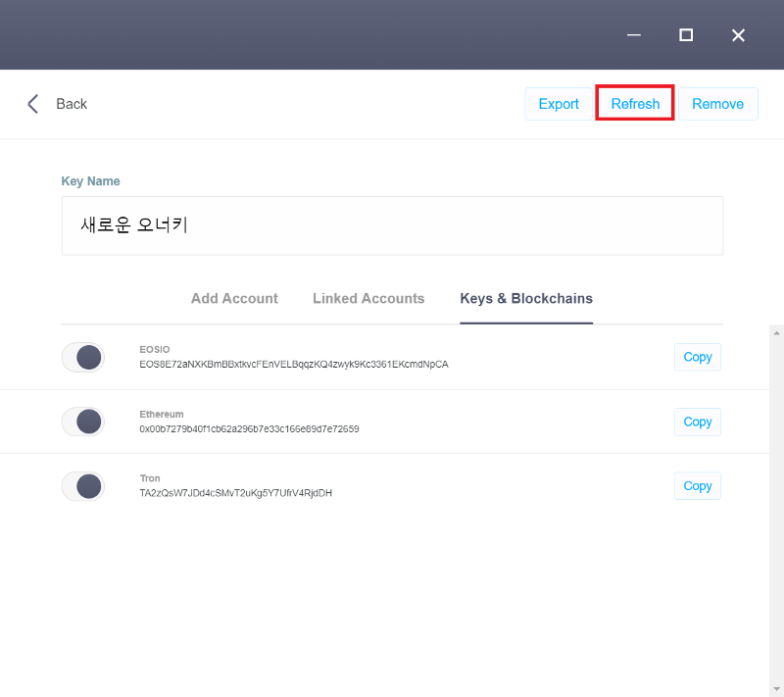Click the Back arrow chevron icon
This screenshot has height=697, width=784.
point(33,104)
